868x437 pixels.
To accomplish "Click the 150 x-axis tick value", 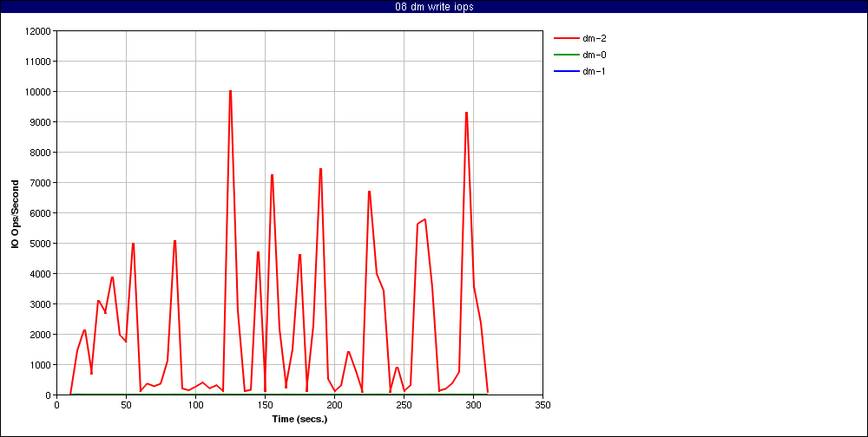I will tap(265, 405).
